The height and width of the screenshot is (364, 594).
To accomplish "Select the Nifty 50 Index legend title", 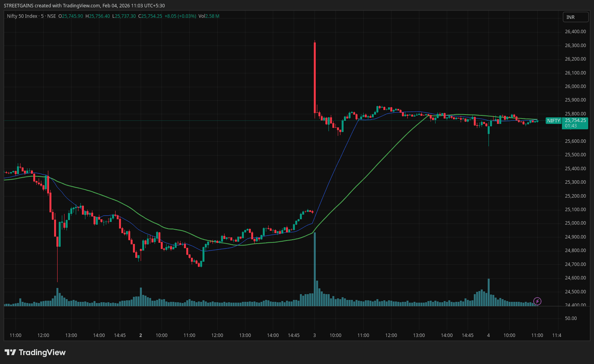I will pos(22,16).
